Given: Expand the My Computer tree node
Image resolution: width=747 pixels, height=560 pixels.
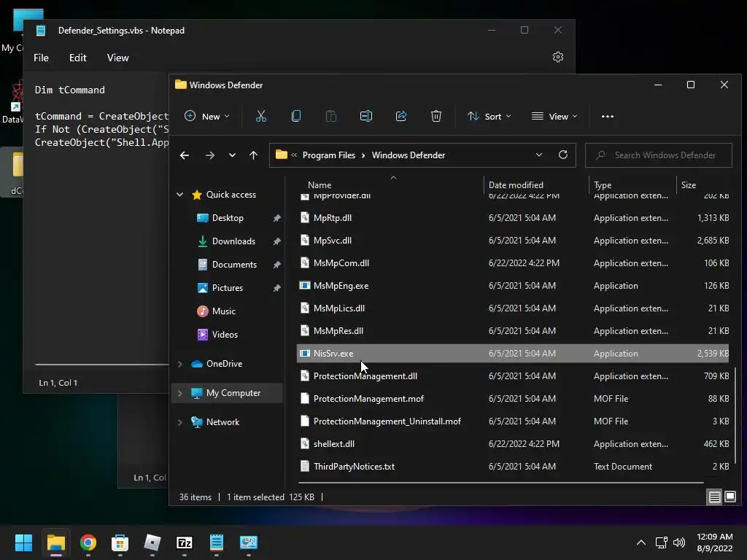Looking at the screenshot, I should point(180,393).
